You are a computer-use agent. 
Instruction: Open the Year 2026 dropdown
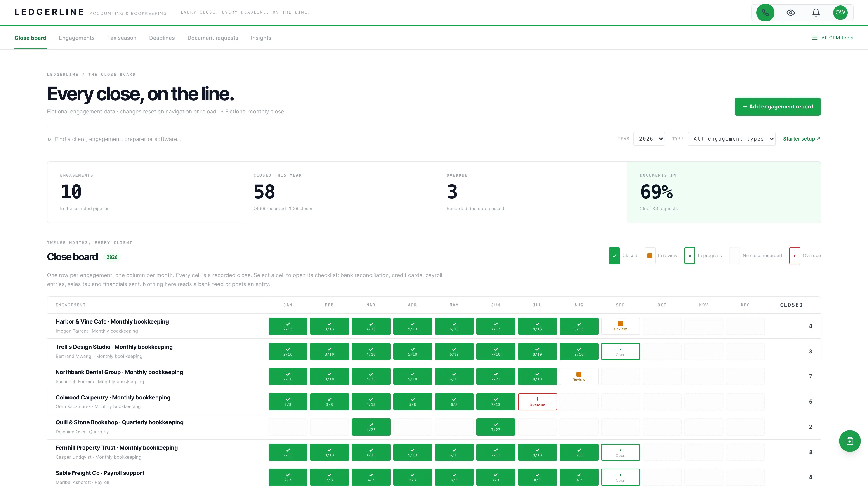click(649, 139)
